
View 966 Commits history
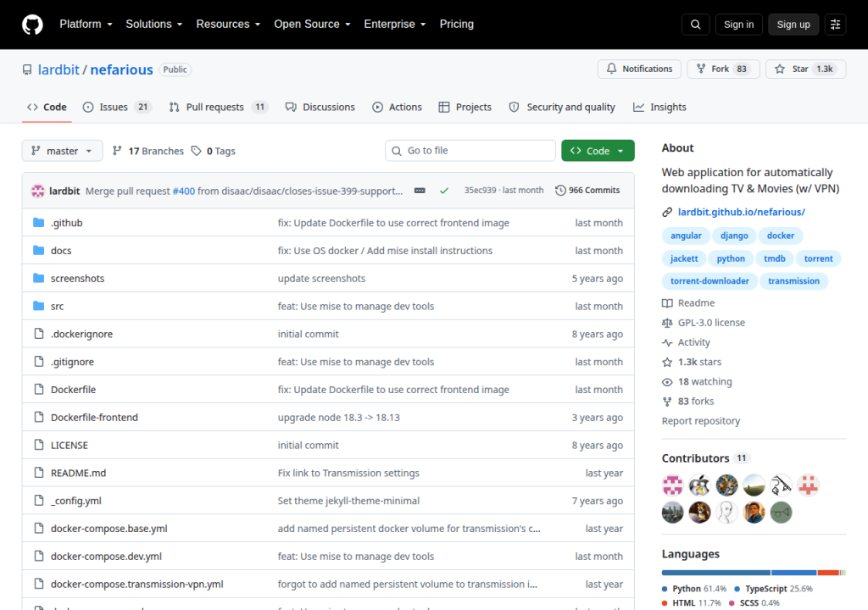pos(588,191)
